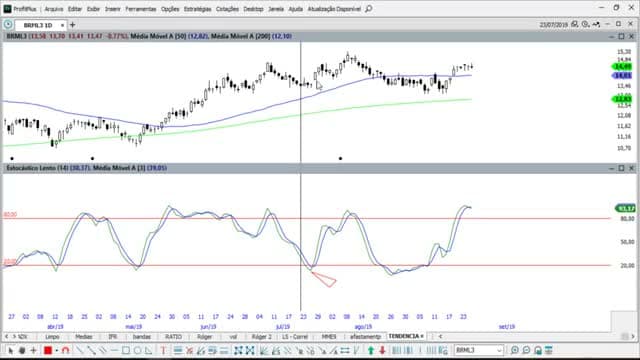Switch to the RATIO workspace tab
The width and height of the screenshot is (640, 360).
(x=173, y=337)
